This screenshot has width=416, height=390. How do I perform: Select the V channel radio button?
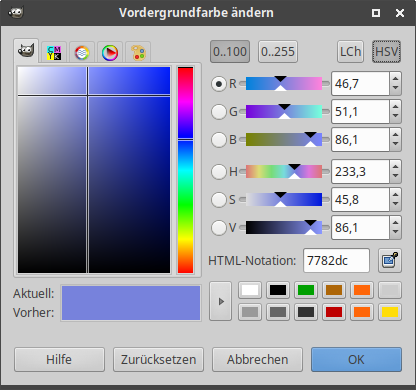tap(219, 228)
